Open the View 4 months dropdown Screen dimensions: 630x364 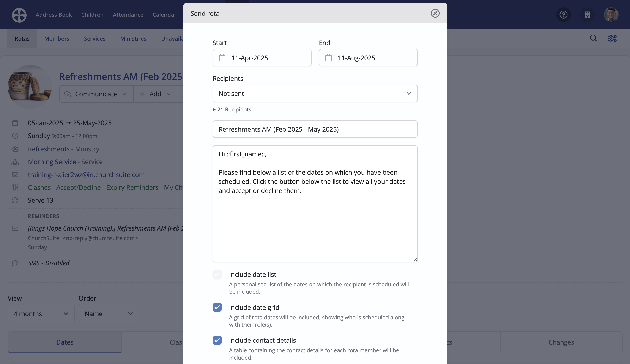click(x=41, y=314)
